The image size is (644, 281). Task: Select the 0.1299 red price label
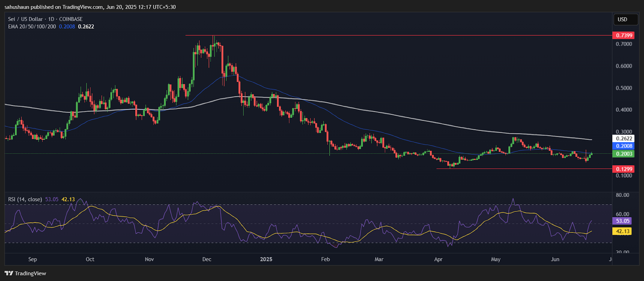tap(624, 169)
